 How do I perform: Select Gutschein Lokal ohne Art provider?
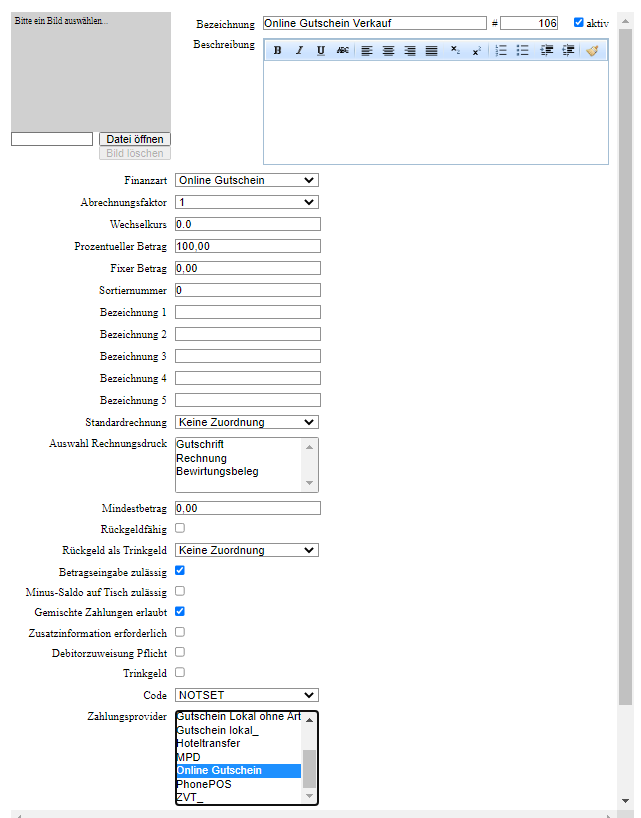point(238,717)
